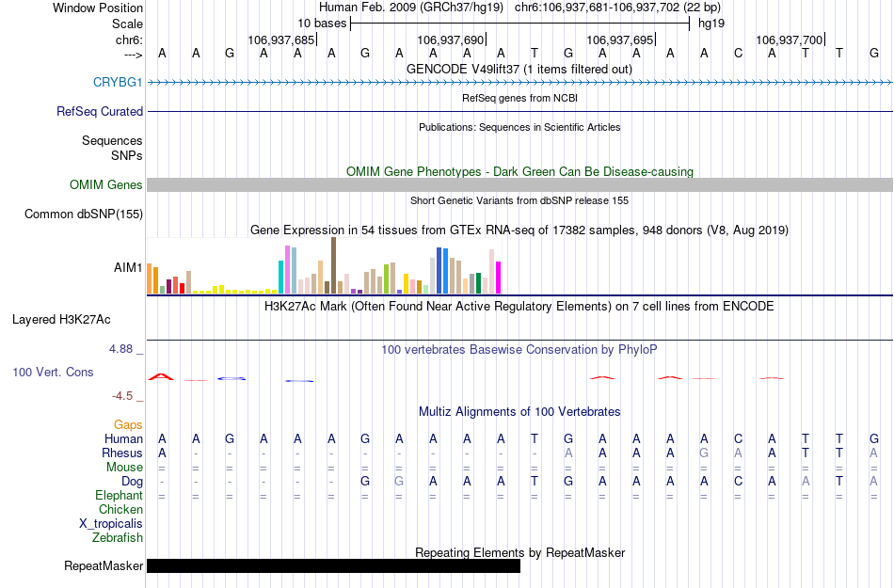
Task: Click the Chicken alignment row label
Action: pos(120,509)
